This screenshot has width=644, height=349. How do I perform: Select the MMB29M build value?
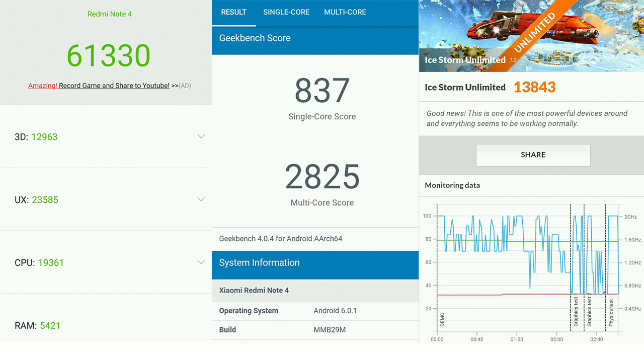[x=330, y=330]
